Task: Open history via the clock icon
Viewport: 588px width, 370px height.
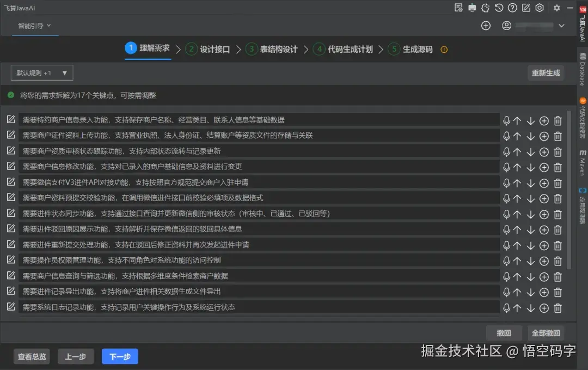Action: pos(499,8)
